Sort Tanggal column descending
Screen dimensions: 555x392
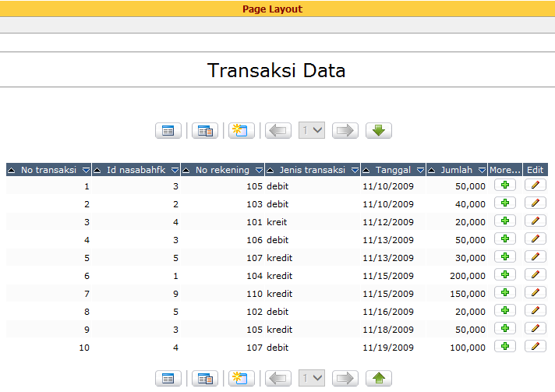(x=420, y=170)
